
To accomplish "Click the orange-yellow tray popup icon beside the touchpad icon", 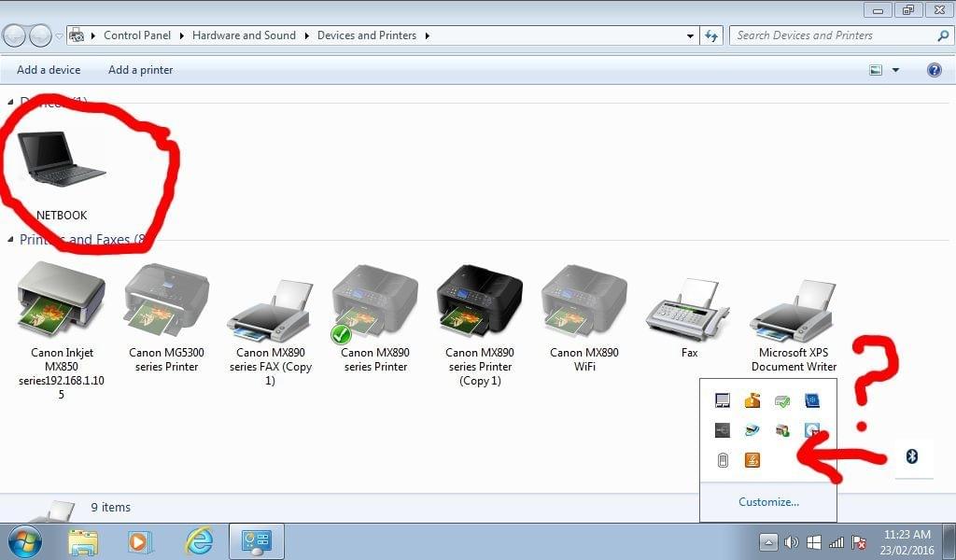I will [x=752, y=401].
